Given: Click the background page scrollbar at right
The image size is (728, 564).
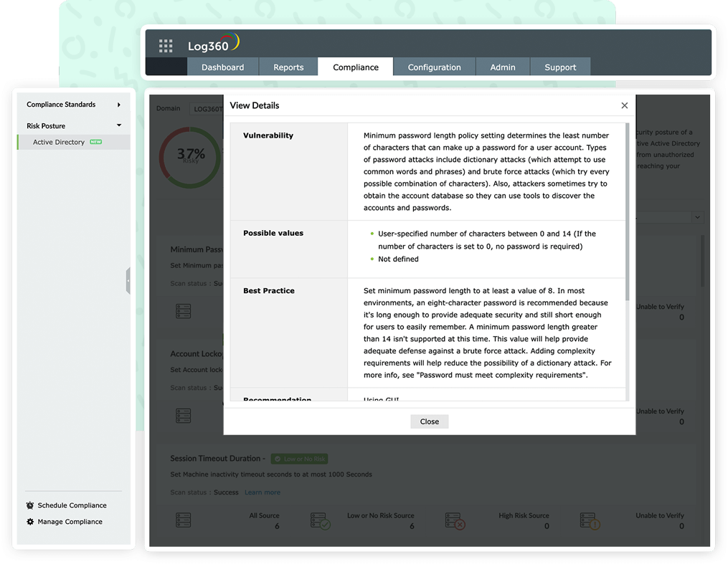Looking at the screenshot, I should tap(703, 261).
